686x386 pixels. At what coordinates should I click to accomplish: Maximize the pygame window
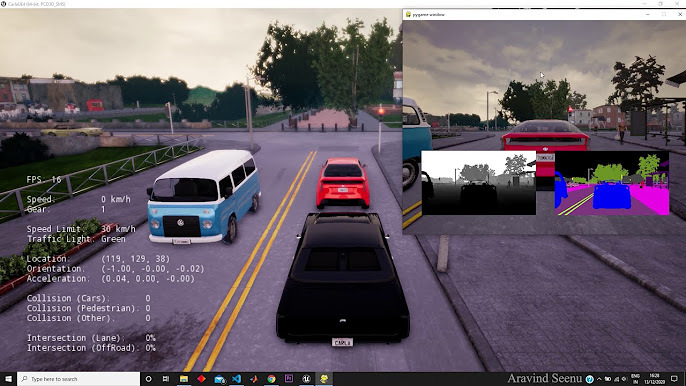pos(664,14)
